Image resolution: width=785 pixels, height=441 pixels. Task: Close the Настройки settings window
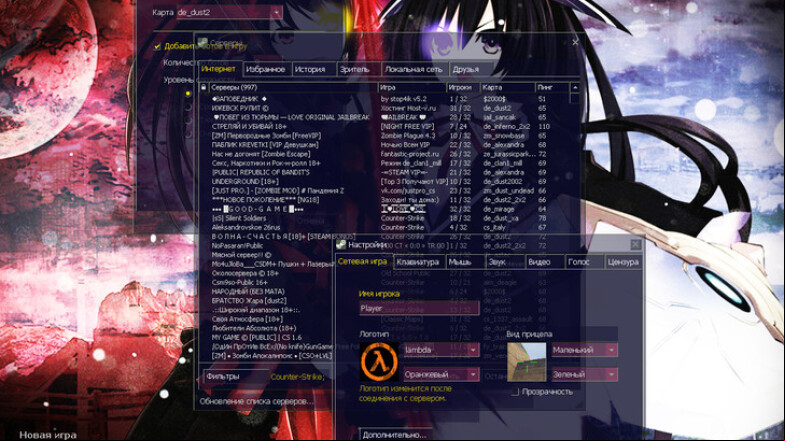pyautogui.click(x=635, y=244)
